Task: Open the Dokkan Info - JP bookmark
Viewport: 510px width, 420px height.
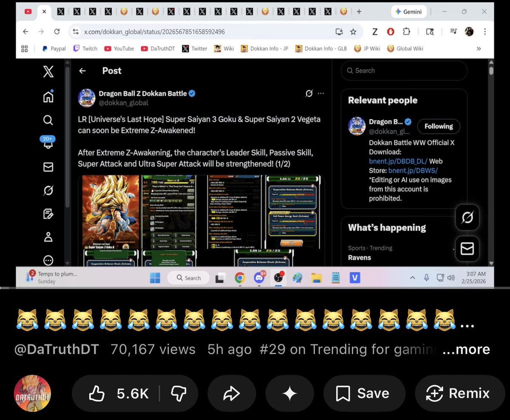Action: coord(264,48)
